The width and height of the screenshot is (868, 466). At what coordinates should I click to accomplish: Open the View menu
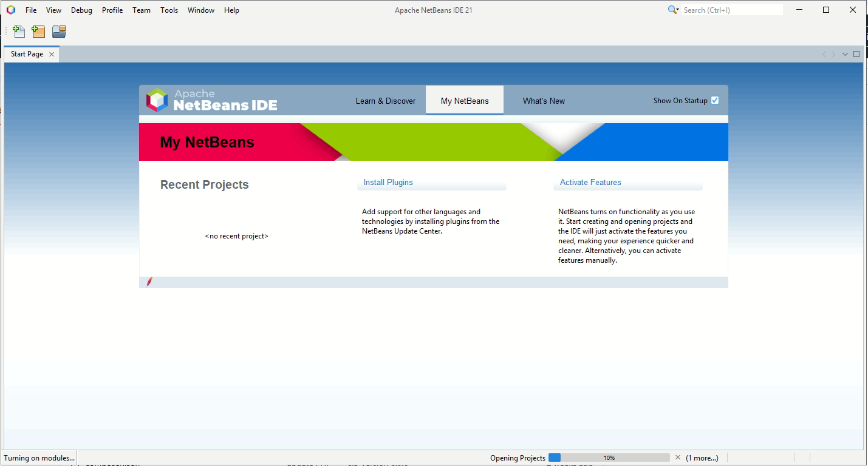click(53, 10)
